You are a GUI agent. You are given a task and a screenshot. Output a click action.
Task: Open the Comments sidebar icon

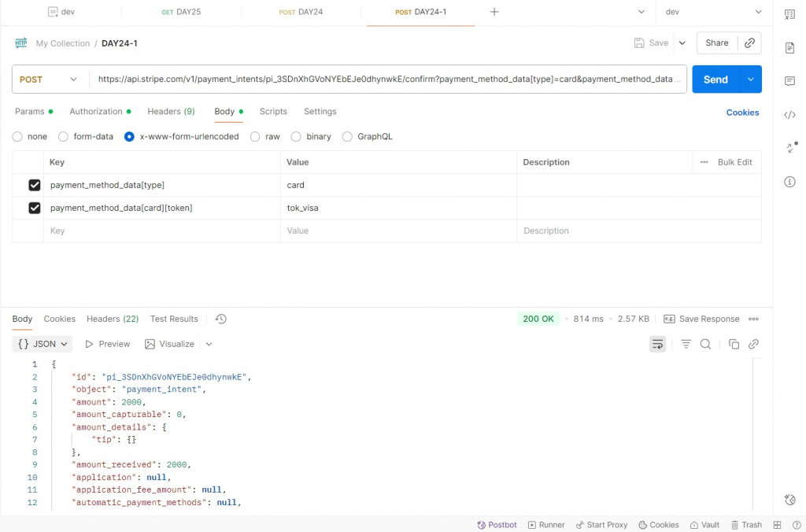click(789, 81)
